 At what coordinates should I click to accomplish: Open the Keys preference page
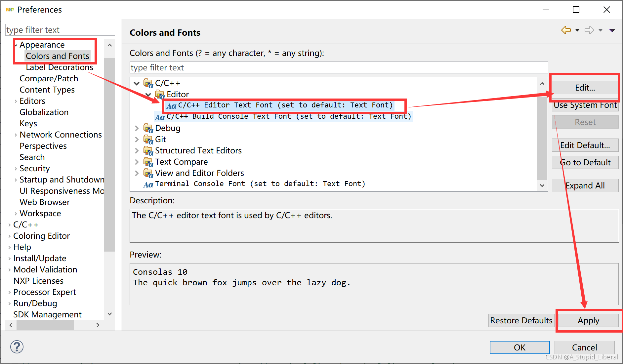click(x=28, y=124)
